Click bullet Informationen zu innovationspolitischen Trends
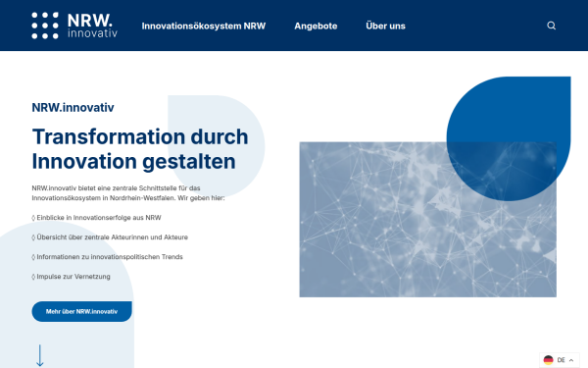588x368 pixels. tap(107, 257)
